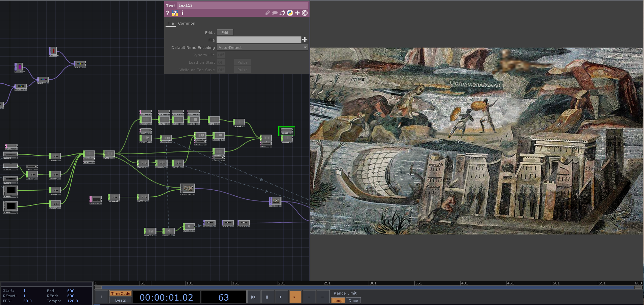Screen dimensions: 644x305
Task: Select the magenta constant node at upper left
Action: pyautogui.click(x=19, y=67)
